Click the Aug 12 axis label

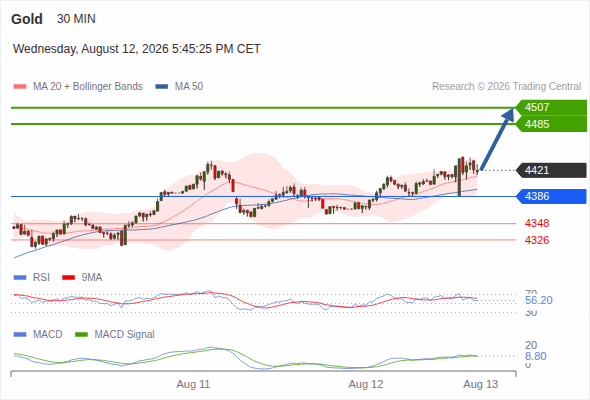(x=366, y=385)
